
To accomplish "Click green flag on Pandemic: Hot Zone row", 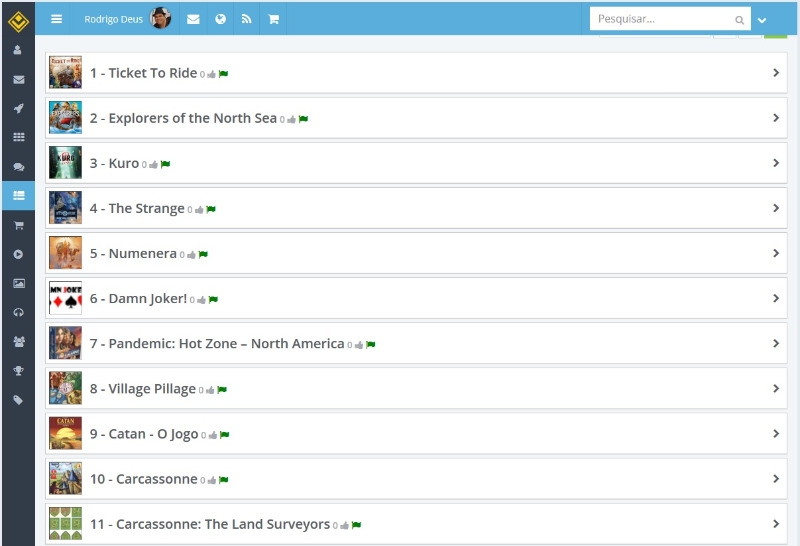I will coord(371,344).
